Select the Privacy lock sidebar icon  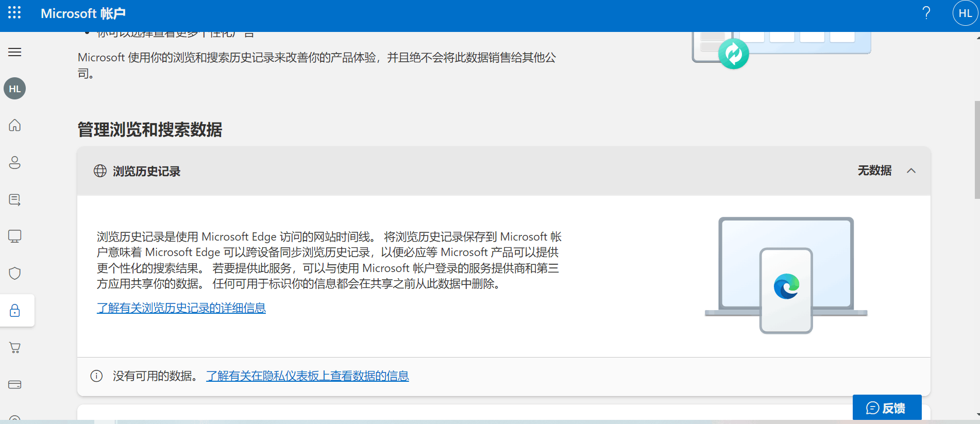(15, 311)
